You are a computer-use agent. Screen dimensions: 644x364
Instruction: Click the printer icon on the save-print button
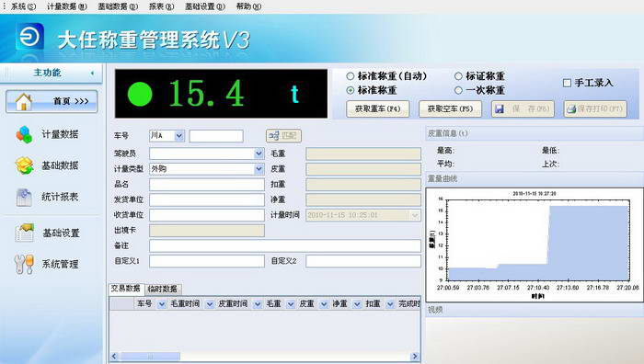click(x=571, y=109)
